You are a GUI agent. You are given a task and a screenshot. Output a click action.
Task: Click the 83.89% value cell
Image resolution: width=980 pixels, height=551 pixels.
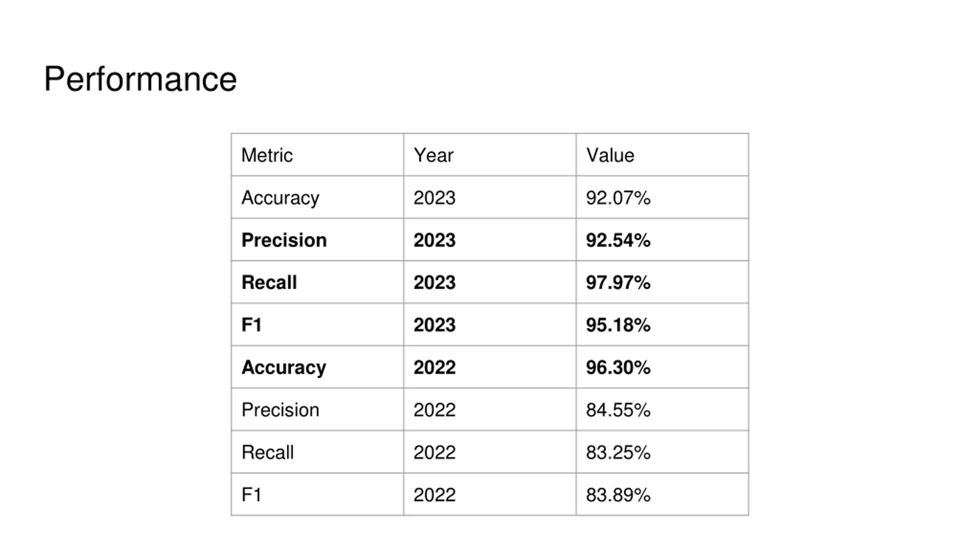coord(662,494)
